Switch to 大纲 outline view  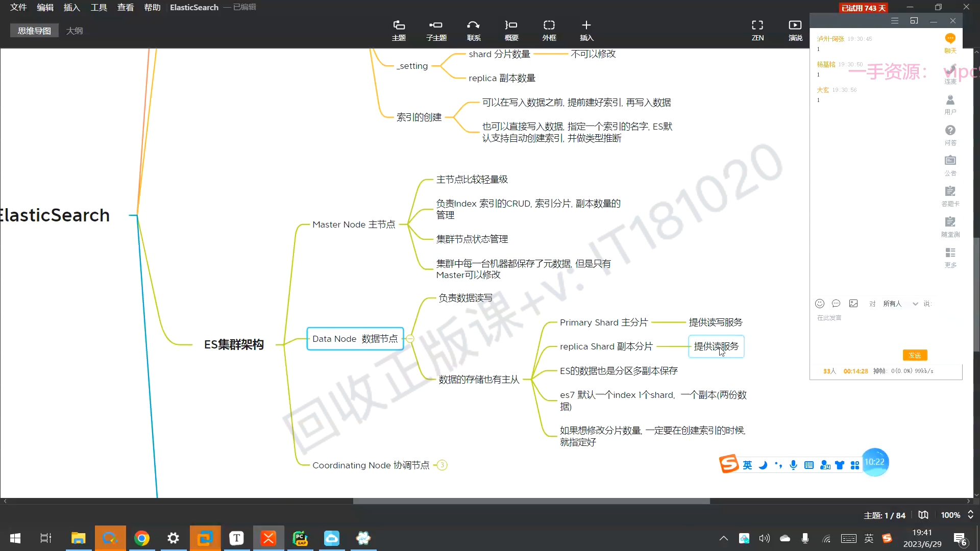coord(75,31)
